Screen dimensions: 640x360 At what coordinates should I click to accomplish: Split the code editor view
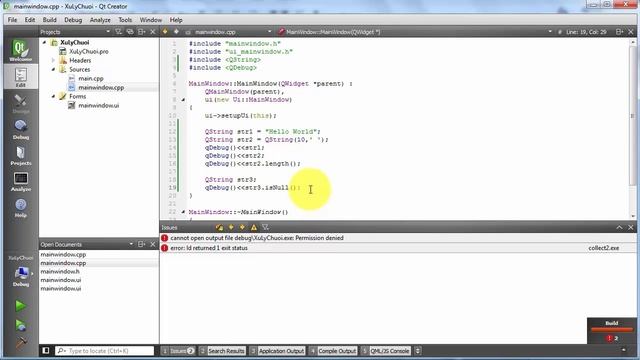619,32
